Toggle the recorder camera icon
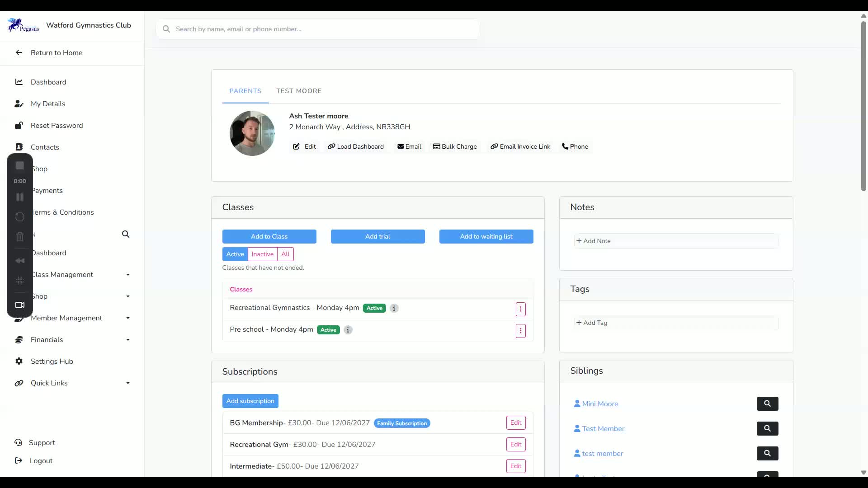 [x=20, y=305]
